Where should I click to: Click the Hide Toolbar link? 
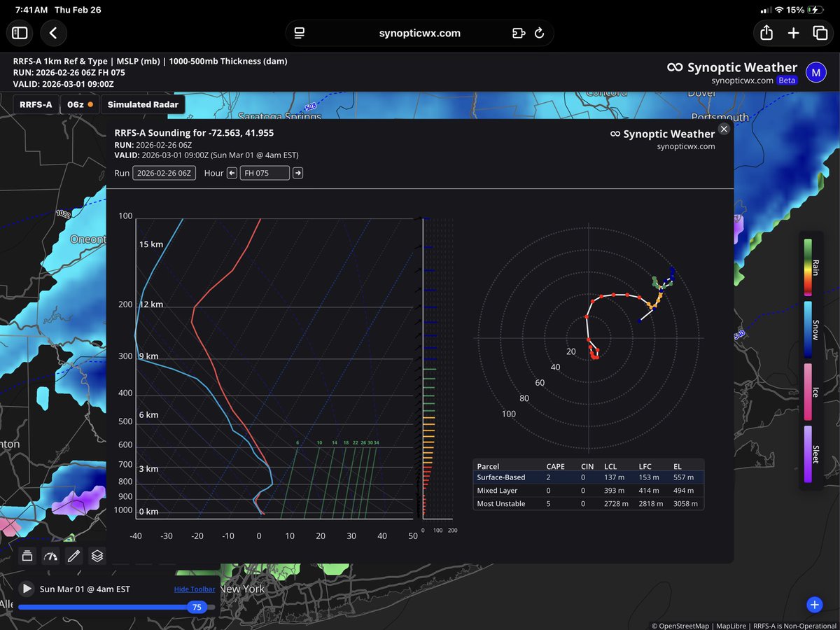pos(195,589)
